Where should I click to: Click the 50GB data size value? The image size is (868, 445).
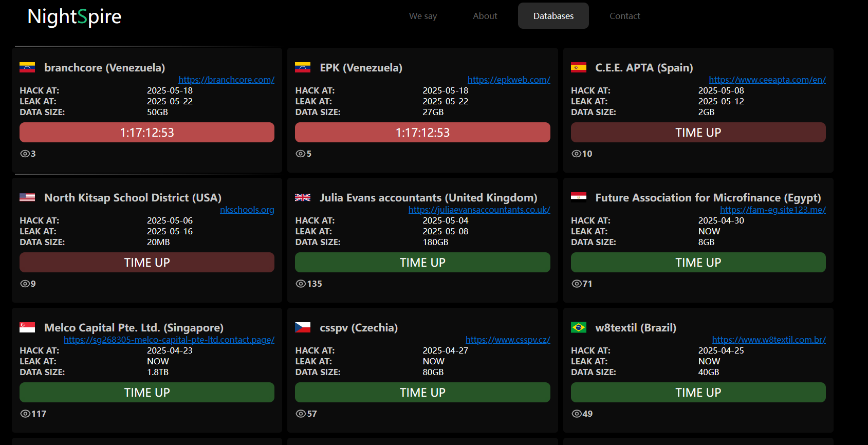157,112
